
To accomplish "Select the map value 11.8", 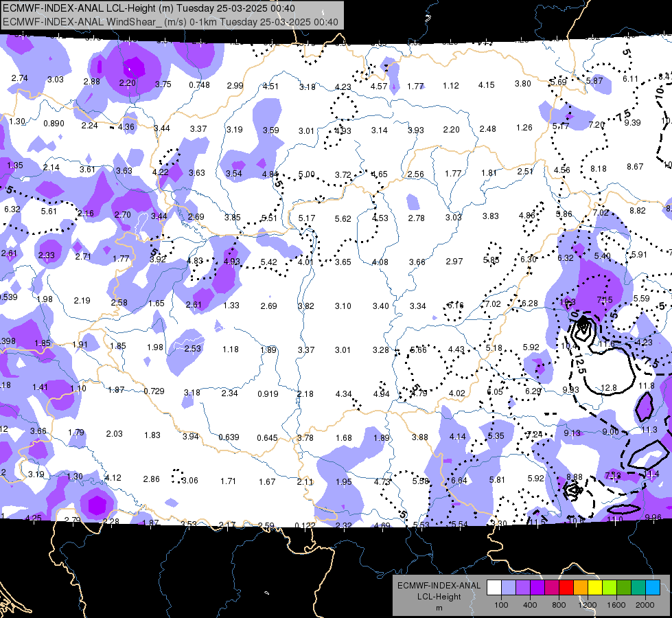I will point(647,386).
